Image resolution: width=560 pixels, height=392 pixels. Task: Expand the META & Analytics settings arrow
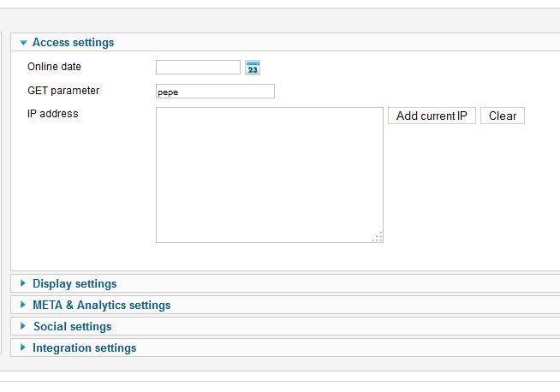23,305
